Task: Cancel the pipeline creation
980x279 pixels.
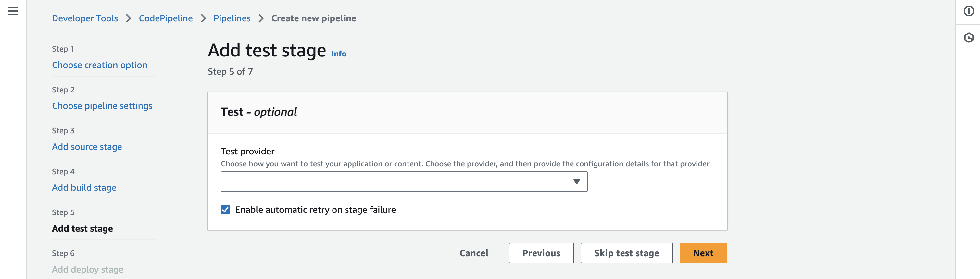Action: pos(474,253)
